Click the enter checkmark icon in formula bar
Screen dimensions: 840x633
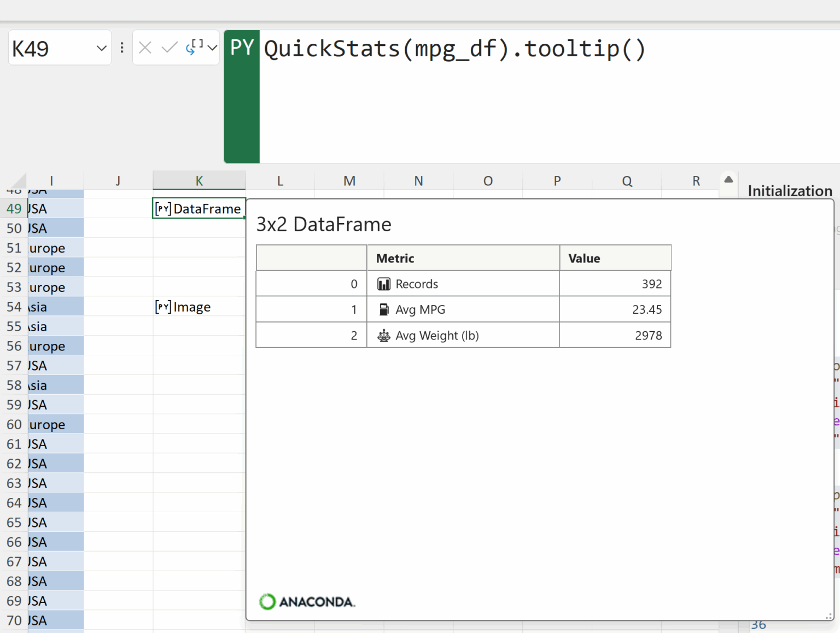(x=170, y=48)
